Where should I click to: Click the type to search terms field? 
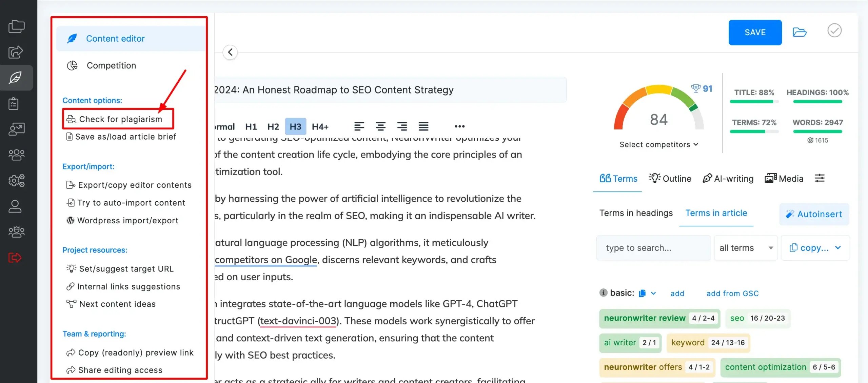[x=653, y=248]
